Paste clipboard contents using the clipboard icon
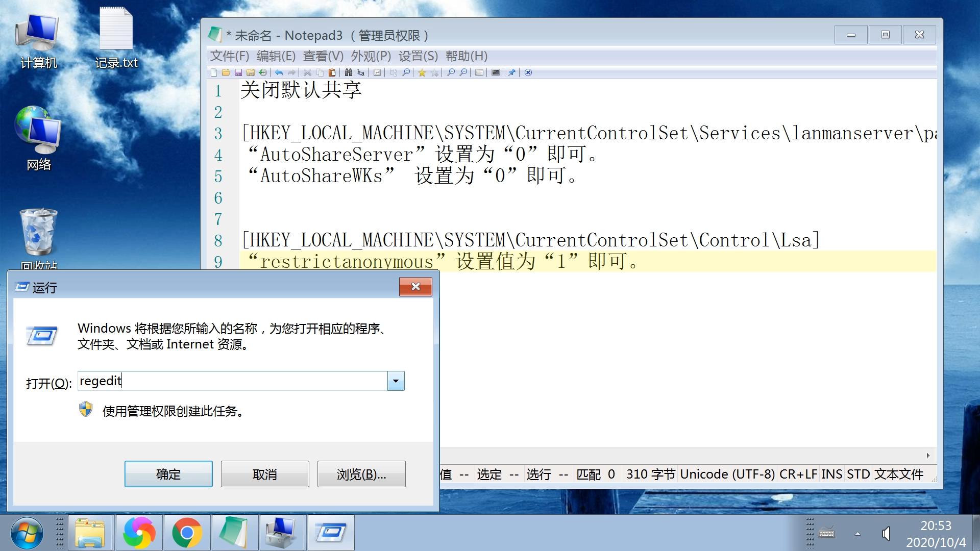The image size is (980, 551). 333,72
